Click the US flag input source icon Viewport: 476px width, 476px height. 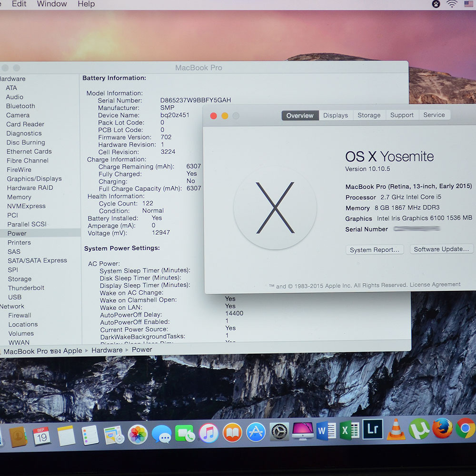pyautogui.click(x=468, y=4)
